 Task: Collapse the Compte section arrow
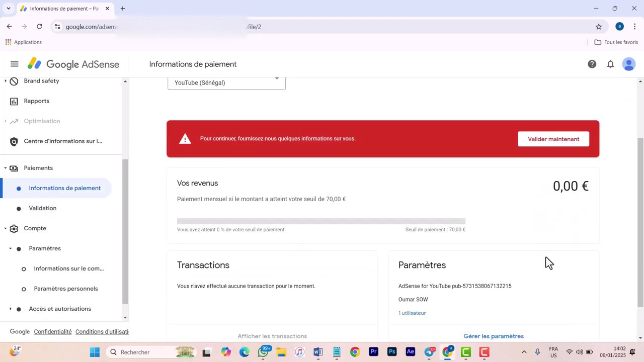[6, 228]
